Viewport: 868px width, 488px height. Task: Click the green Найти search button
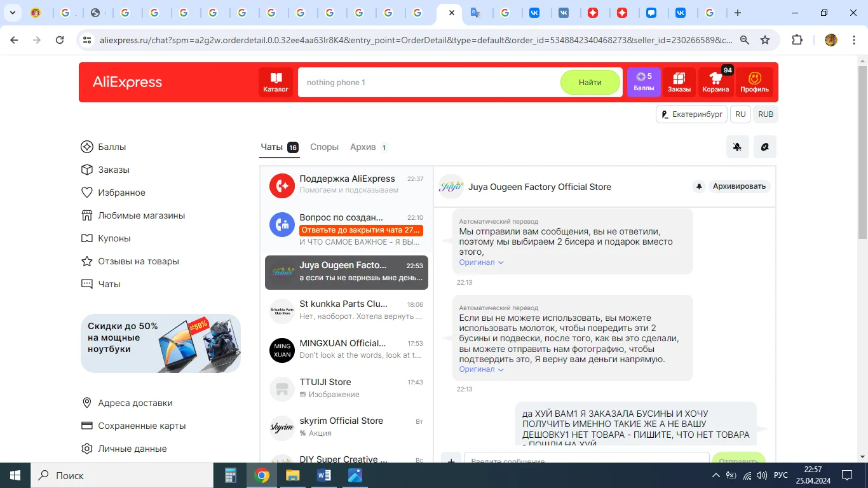[590, 82]
